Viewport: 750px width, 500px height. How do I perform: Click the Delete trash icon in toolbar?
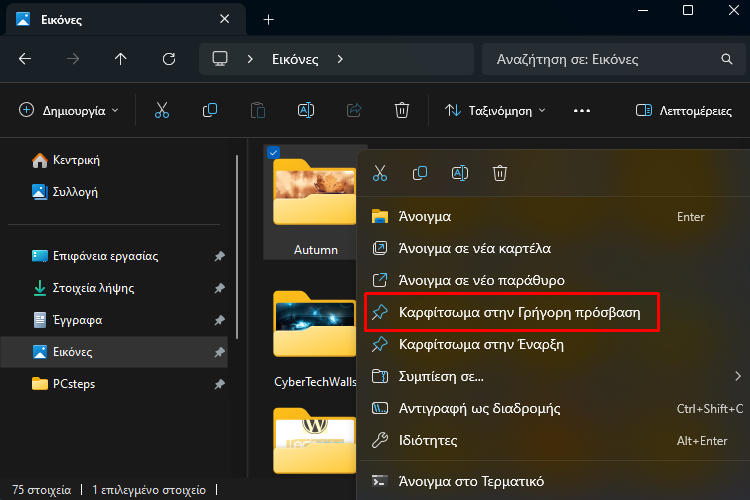pyautogui.click(x=401, y=111)
